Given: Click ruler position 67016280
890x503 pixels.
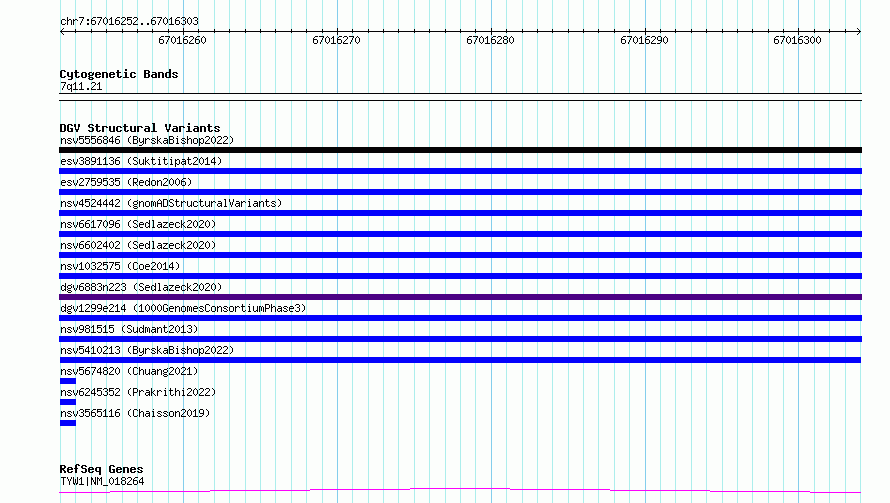Looking at the screenshot, I should [x=490, y=40].
